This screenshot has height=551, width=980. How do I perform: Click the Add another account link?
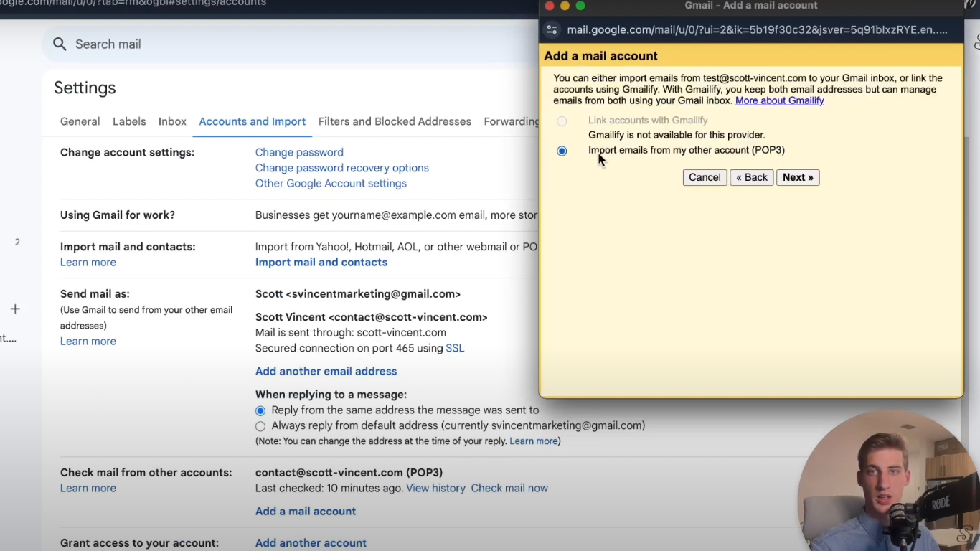point(311,542)
